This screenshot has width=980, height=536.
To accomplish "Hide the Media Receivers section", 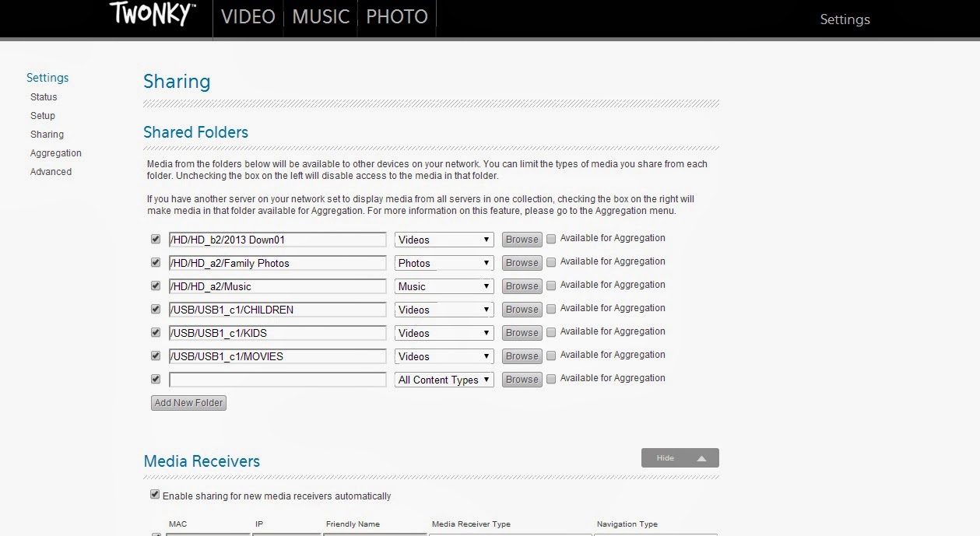I will point(680,458).
